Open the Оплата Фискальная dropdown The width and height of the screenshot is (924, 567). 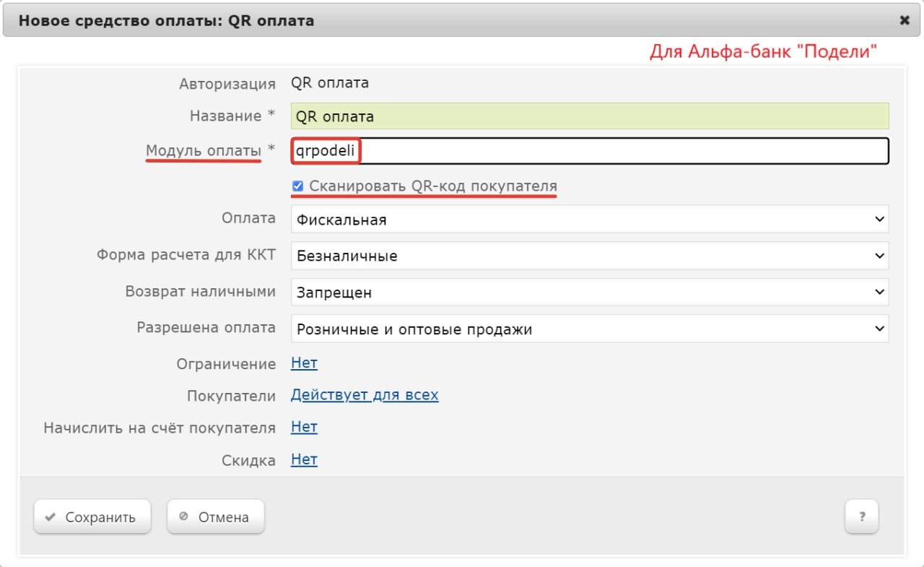tap(589, 220)
